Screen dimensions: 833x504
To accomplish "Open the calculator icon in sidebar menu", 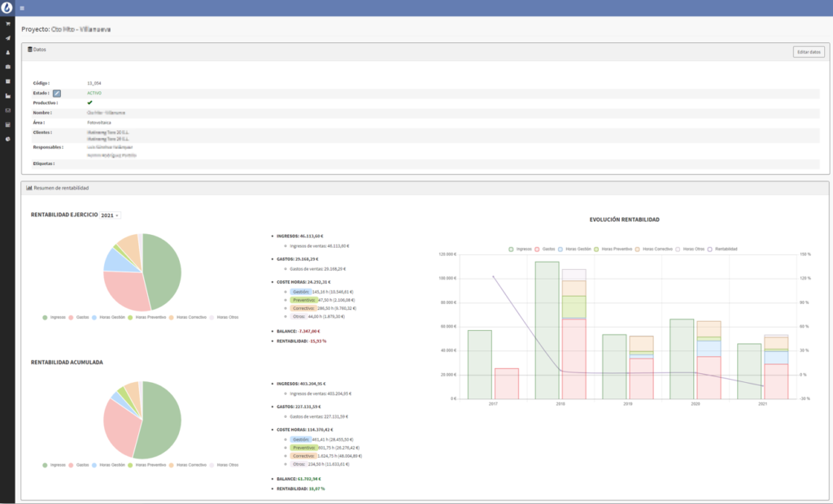I will [7, 124].
